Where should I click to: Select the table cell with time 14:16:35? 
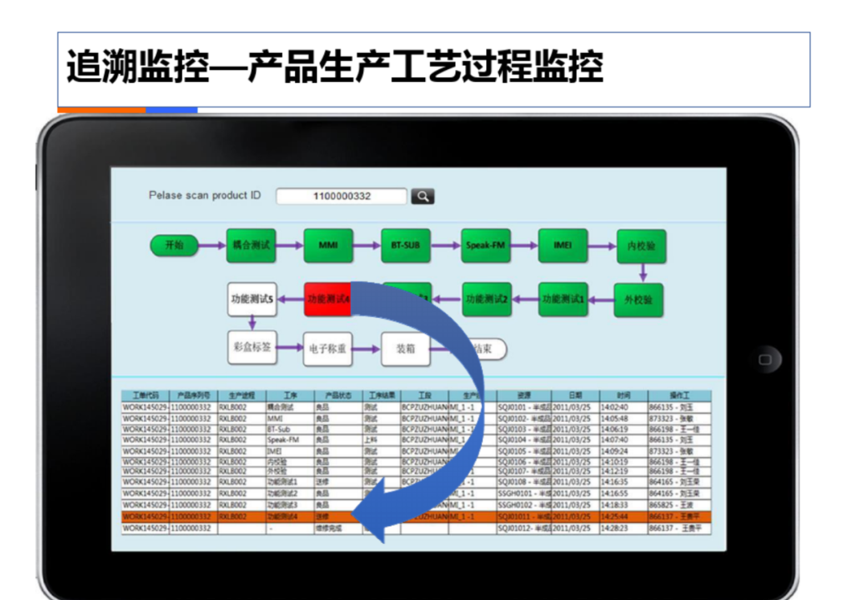click(624, 482)
